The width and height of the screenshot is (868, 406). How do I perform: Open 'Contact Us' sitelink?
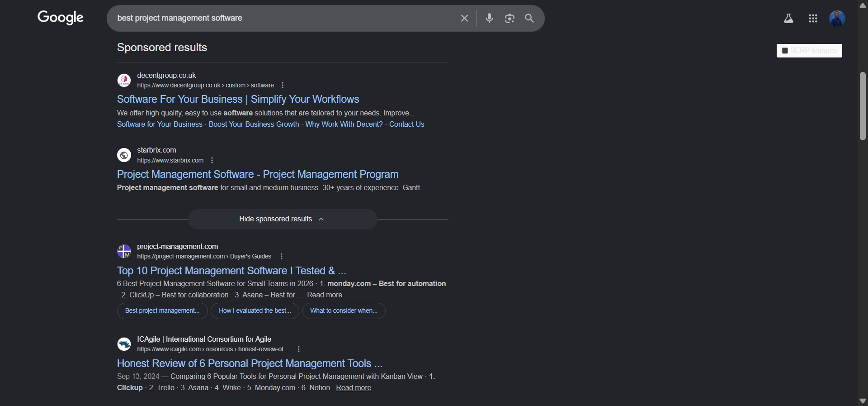click(x=406, y=124)
